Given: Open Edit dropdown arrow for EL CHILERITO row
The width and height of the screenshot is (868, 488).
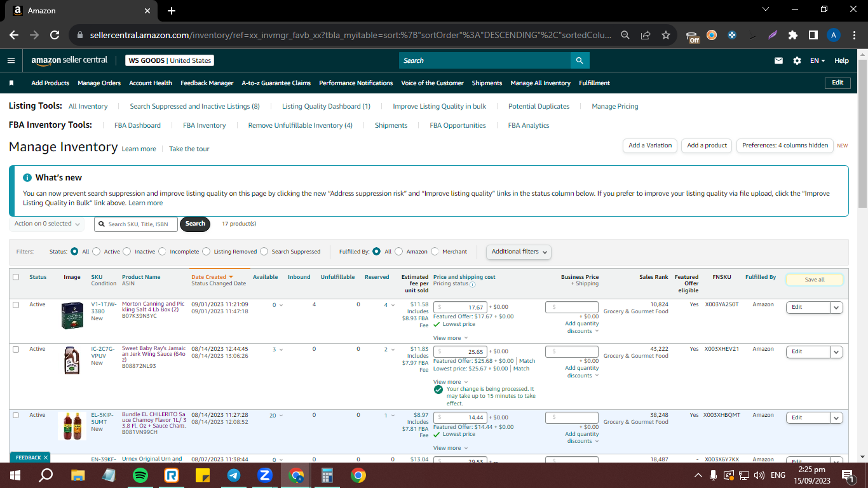Looking at the screenshot, I should [x=837, y=418].
